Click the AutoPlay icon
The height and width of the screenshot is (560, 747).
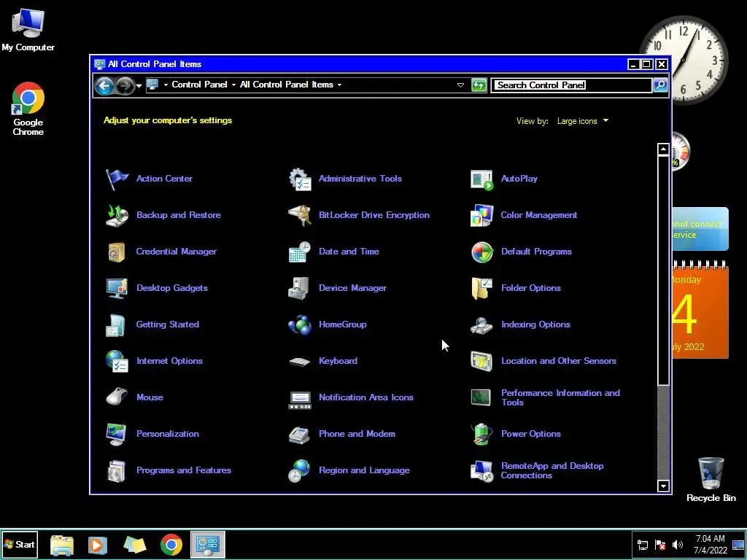[x=481, y=179]
